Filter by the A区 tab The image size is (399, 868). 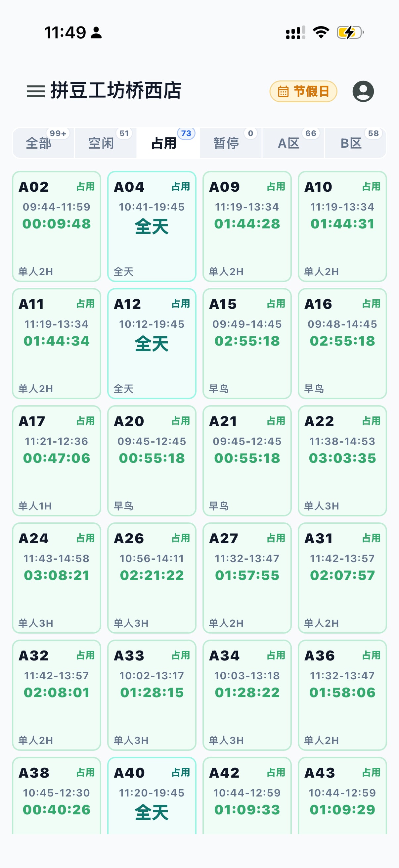coord(293,143)
